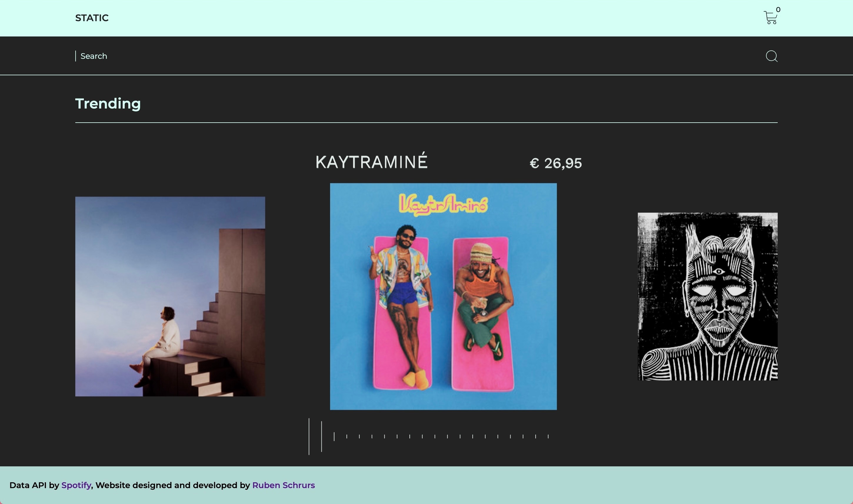
Task: Select the KaytrAminé album cover
Action: [x=443, y=296]
